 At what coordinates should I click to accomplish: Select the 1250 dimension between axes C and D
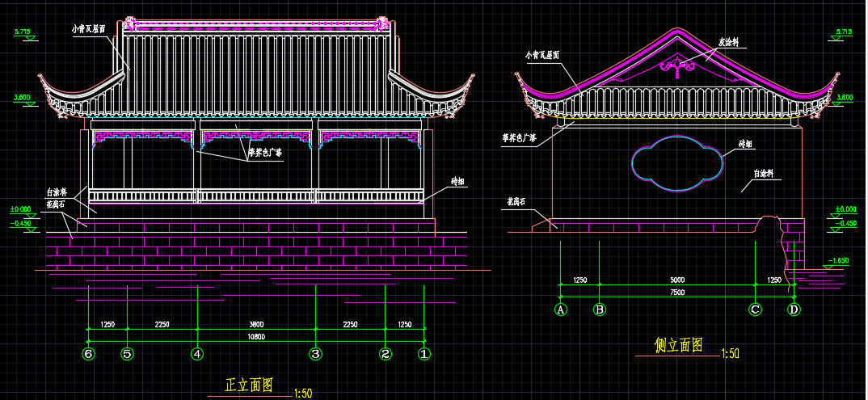(774, 280)
